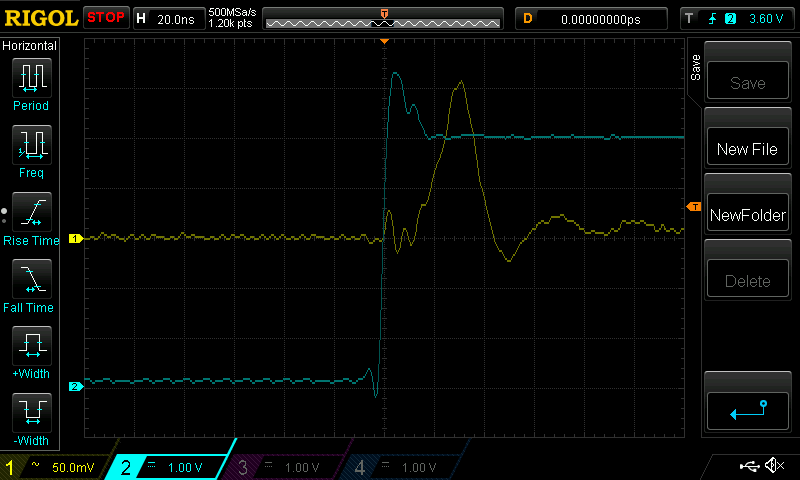Click the rising edge trigger slope icon

pyautogui.click(x=712, y=19)
